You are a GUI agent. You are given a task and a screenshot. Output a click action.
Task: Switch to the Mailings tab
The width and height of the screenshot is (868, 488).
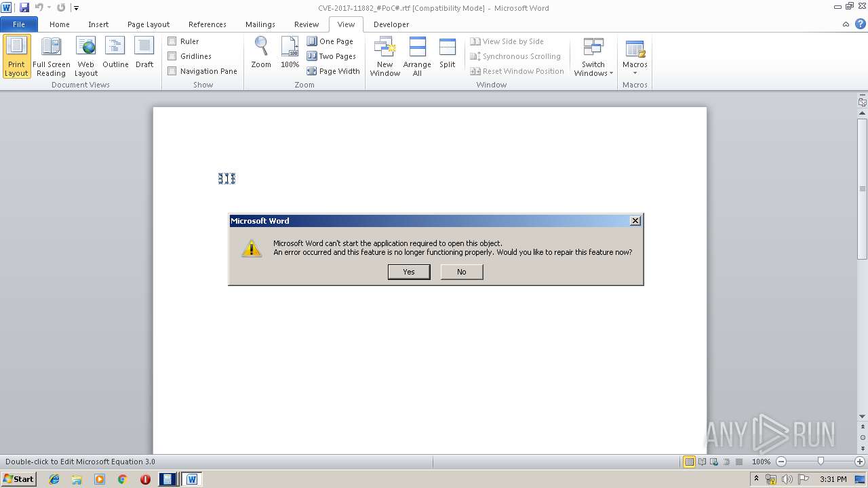tap(260, 24)
